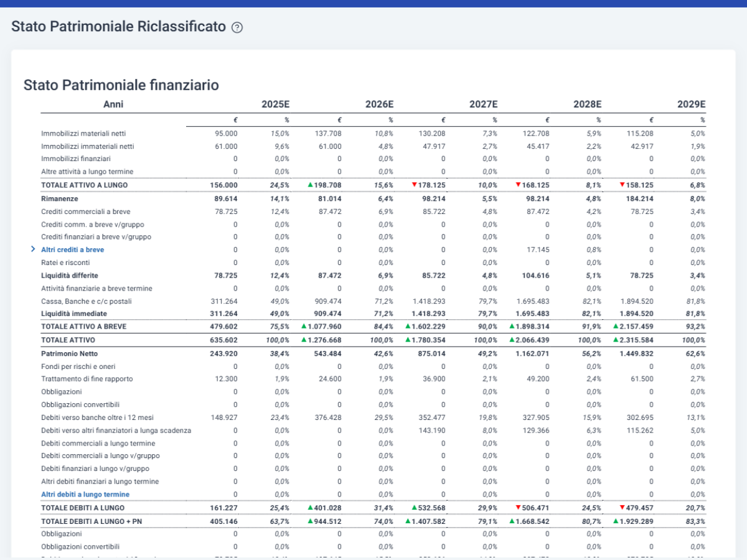Open the Altri crediti a breve link
747x560 pixels.
pyautogui.click(x=73, y=250)
